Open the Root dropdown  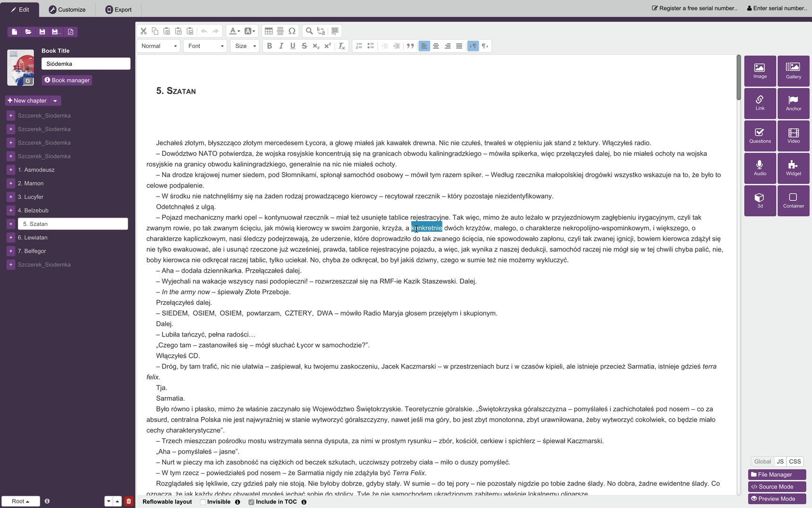20,501
